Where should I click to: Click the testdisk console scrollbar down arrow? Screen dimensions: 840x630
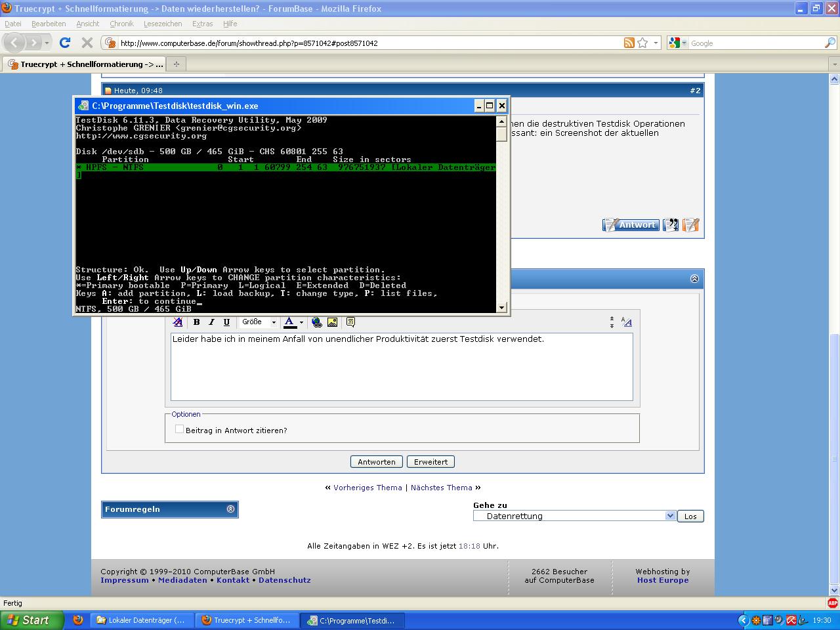click(x=502, y=307)
